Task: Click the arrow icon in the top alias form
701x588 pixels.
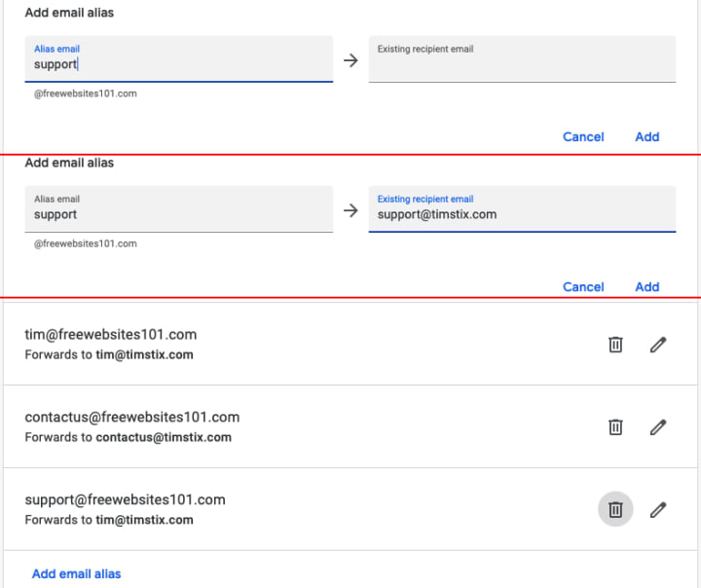Action: tap(351, 60)
